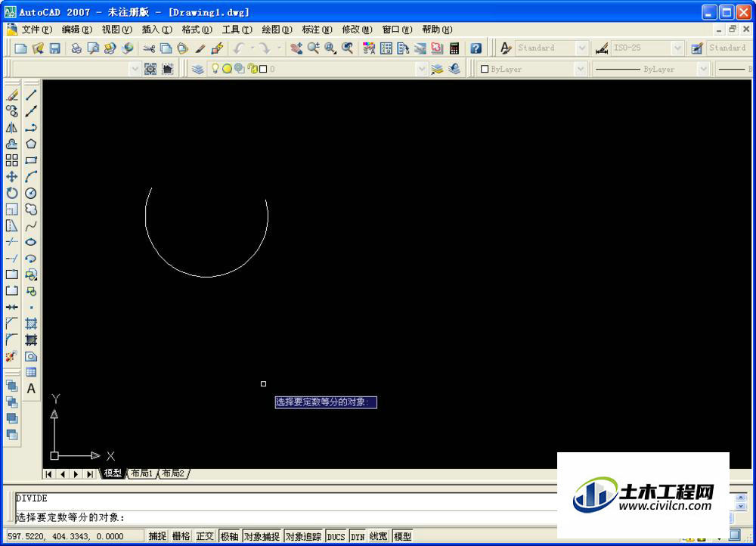Select the Construction line tool
Viewport: 756px width, 546px height.
point(31,111)
